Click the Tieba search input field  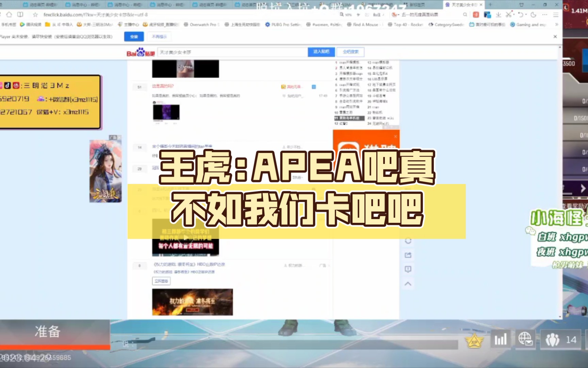232,52
